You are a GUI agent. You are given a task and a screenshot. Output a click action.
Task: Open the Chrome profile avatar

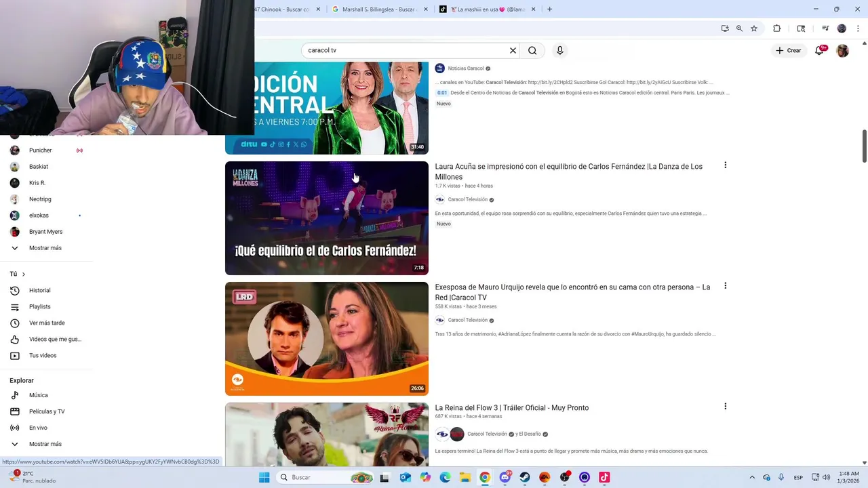pos(842,28)
